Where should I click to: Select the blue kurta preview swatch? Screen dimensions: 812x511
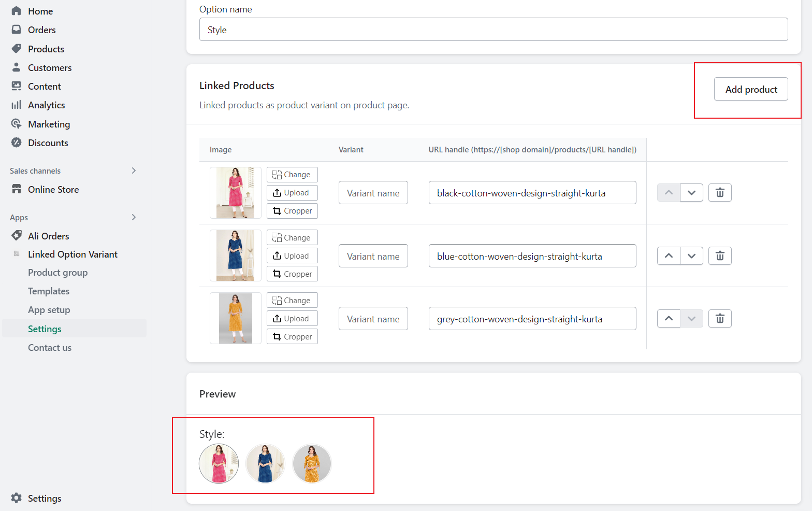265,463
